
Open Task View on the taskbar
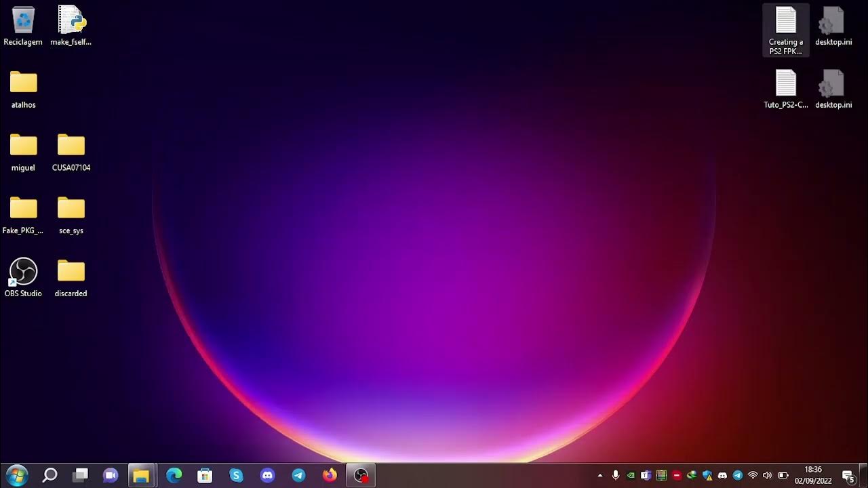(81, 476)
